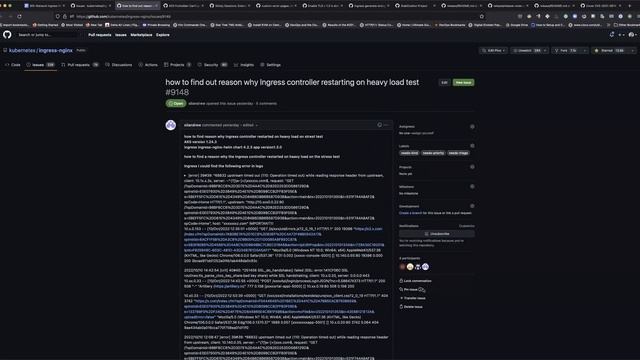Screen dimensions: 640x360
Task: Open Issues in GitHub top navigation
Action: (121, 35)
